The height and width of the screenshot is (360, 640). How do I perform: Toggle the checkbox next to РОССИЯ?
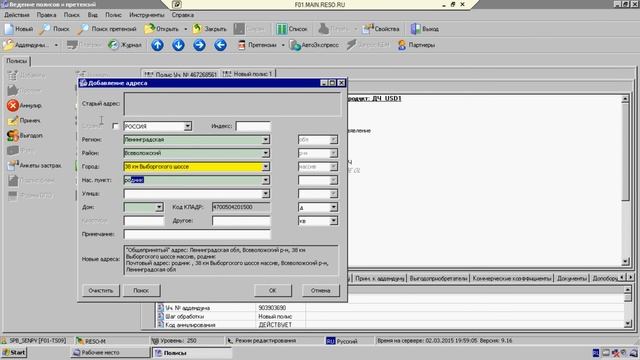pos(116,126)
